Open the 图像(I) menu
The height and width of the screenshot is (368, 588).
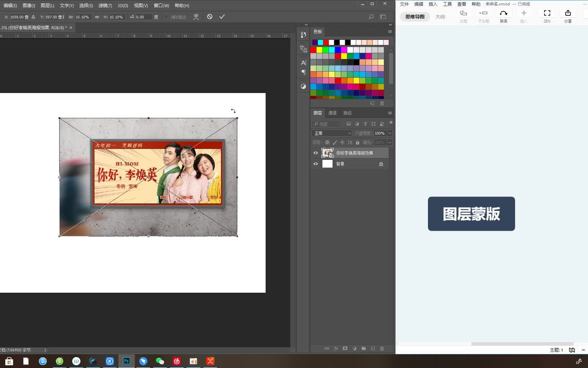point(29,5)
